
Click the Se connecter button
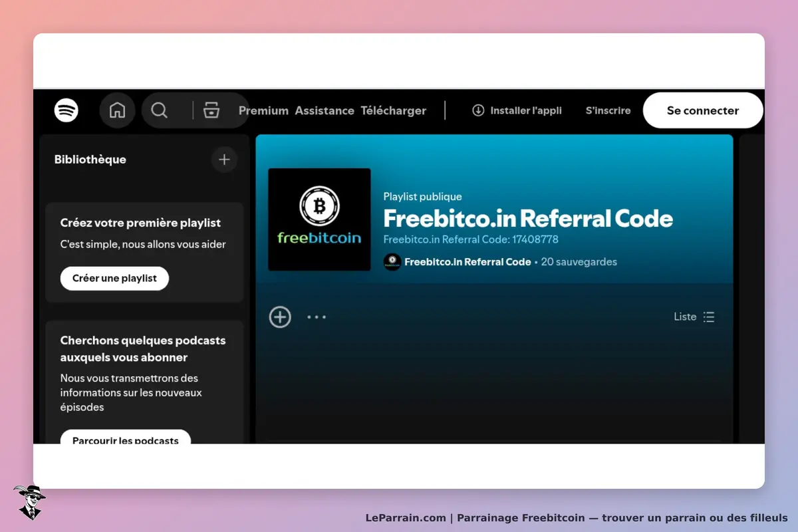point(703,110)
